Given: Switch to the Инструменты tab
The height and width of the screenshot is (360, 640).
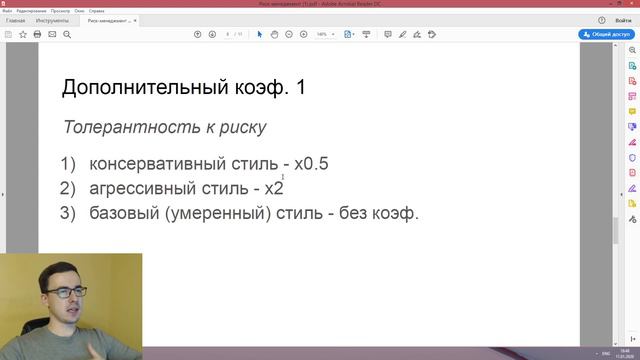Looking at the screenshot, I should 52,20.
